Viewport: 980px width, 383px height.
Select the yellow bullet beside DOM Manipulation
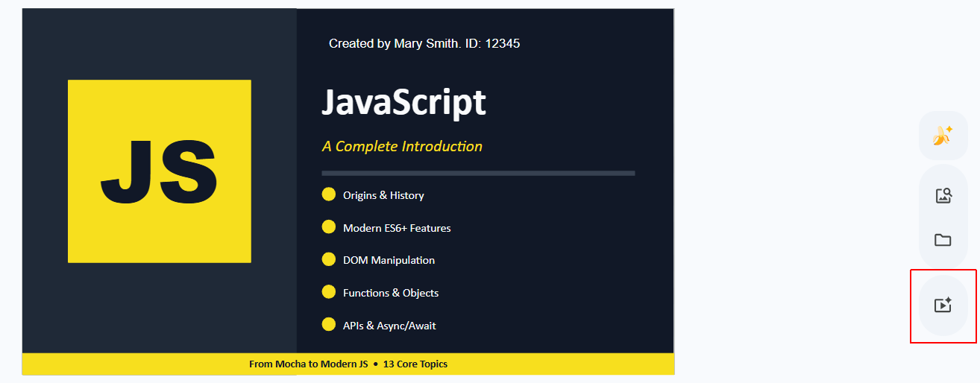(x=328, y=259)
